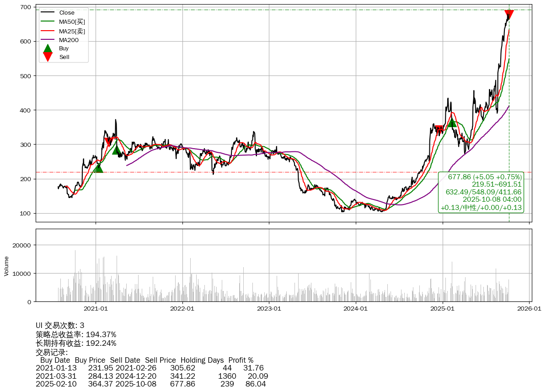Click the Volume axis label
This screenshot has width=546, height=392.
click(x=6, y=266)
